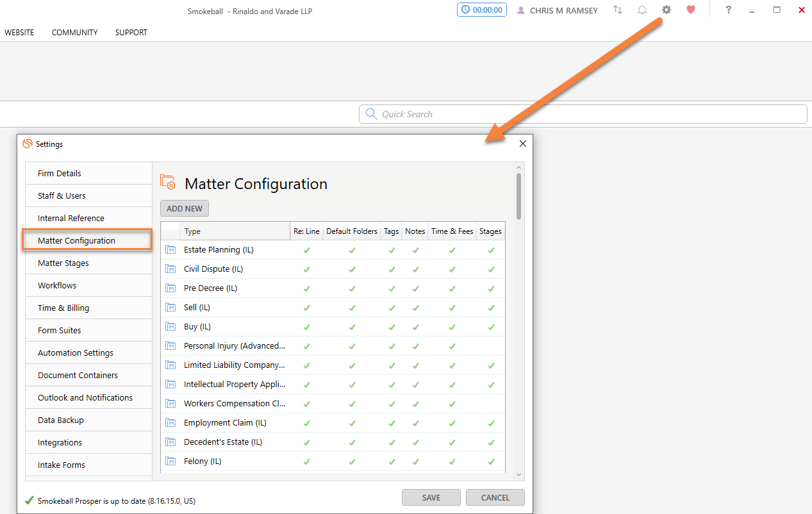Click the Pre Decree (IL) matter icon

click(x=170, y=288)
